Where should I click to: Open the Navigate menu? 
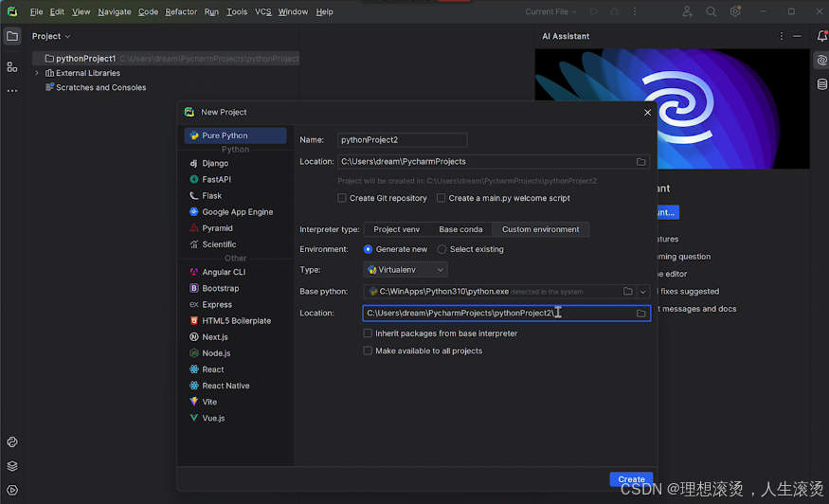coord(115,11)
